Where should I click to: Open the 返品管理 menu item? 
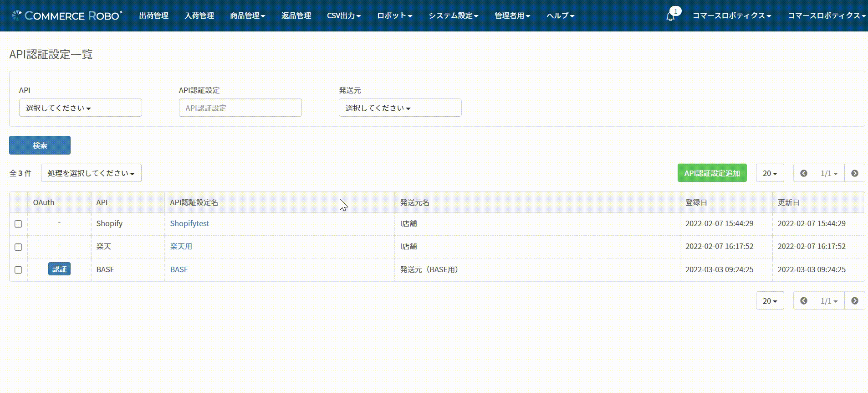(296, 16)
